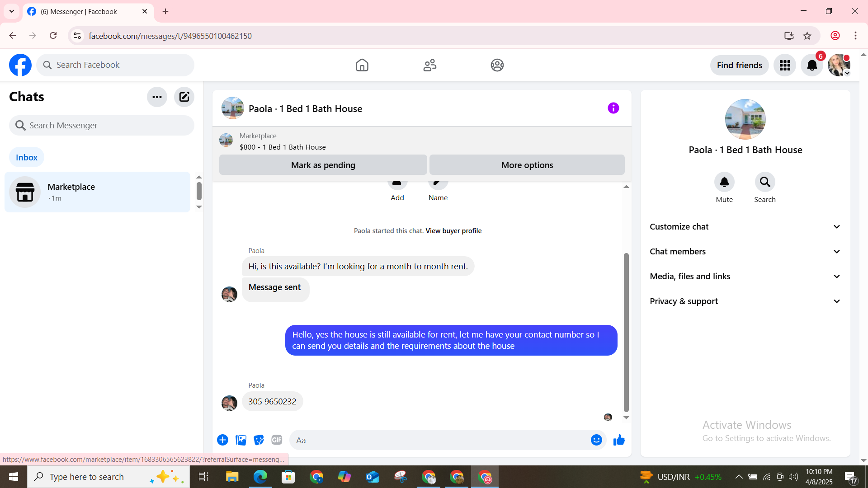Select the Inbox tab
The image size is (868, 488).
(x=27, y=157)
